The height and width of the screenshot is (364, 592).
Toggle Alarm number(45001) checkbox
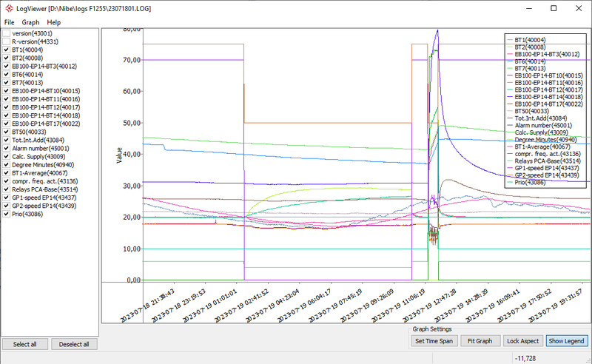(6, 149)
